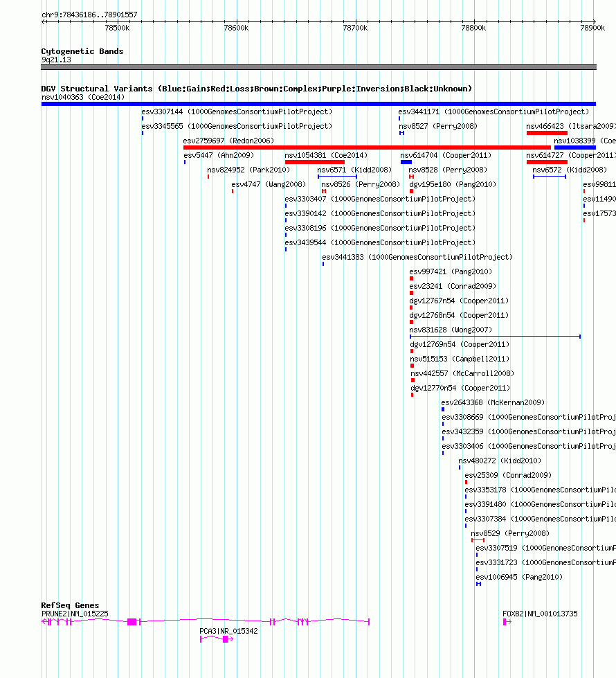Click the nsv8527 (Perry2008) label
Image resolution: width=616 pixels, height=678 pixels.
(438, 126)
